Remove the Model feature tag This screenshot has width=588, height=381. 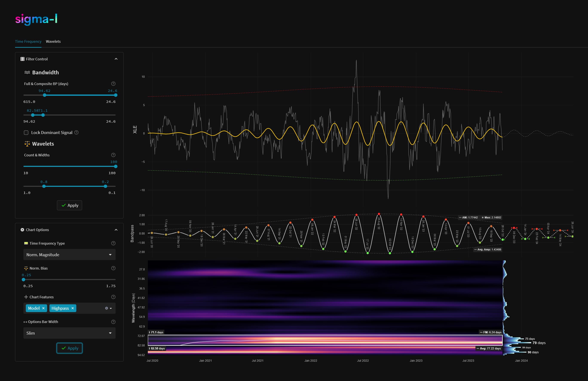pos(43,308)
